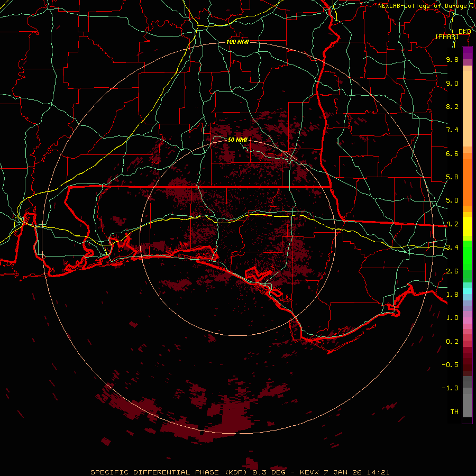Click the 0.2 legend value
This screenshot has height=476, width=476.
tap(452, 342)
